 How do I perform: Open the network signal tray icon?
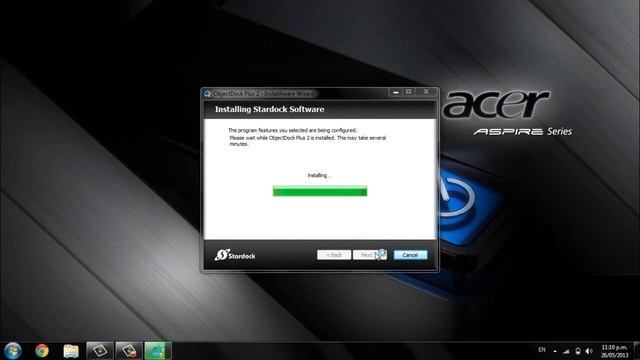click(x=566, y=351)
